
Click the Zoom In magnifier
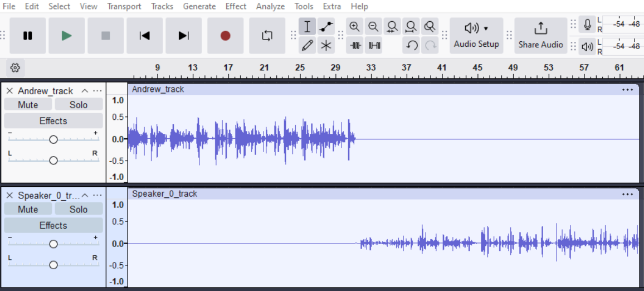pos(354,26)
